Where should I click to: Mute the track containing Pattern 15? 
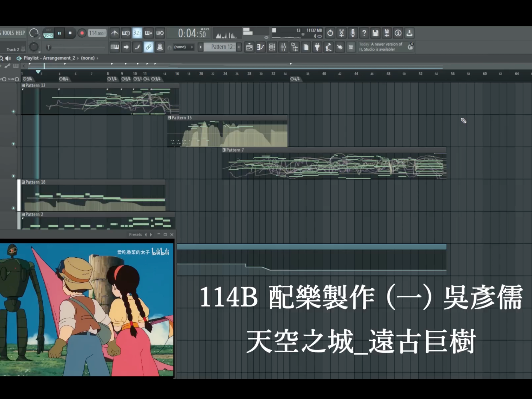[14, 144]
